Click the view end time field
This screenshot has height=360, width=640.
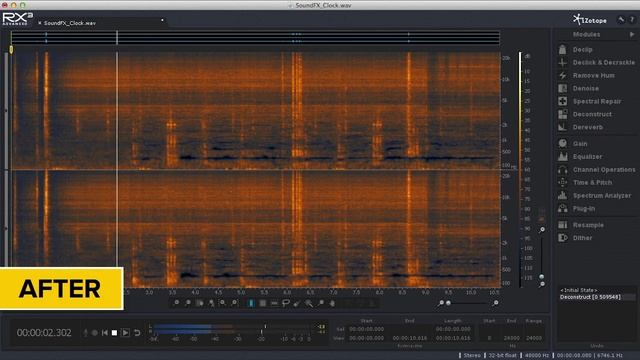point(410,338)
